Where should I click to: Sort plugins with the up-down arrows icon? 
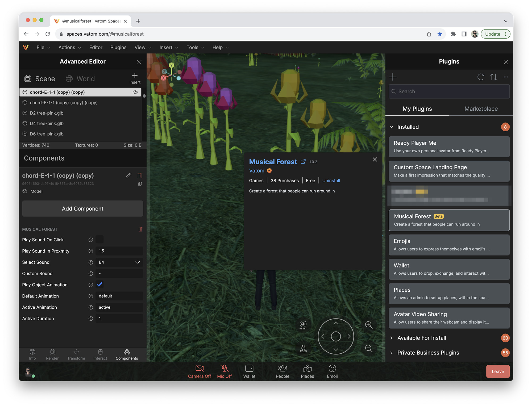[494, 77]
